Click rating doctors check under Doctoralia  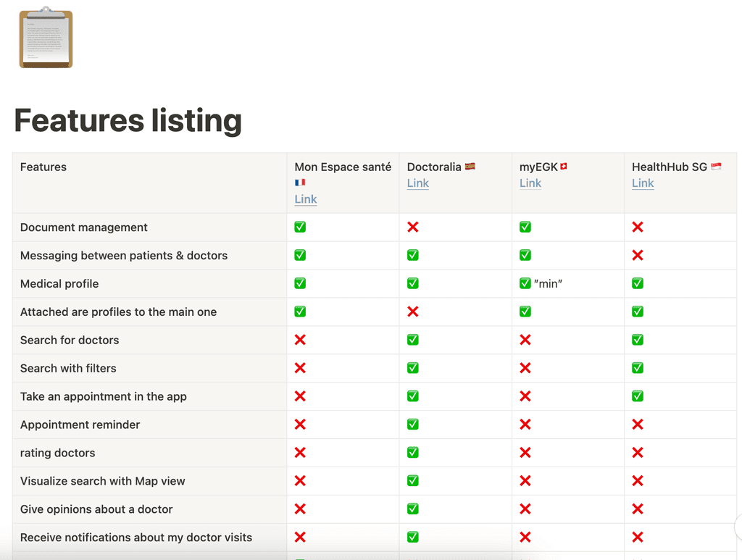412,453
